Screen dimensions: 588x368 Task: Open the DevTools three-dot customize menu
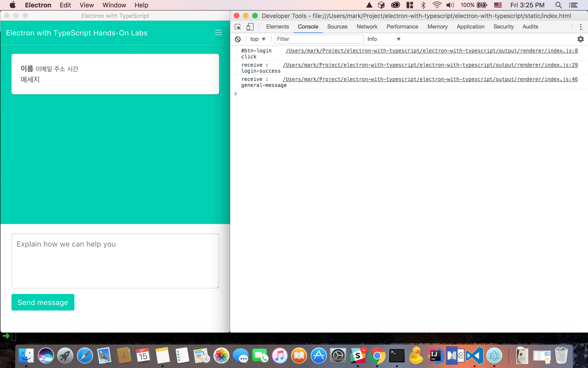[581, 27]
